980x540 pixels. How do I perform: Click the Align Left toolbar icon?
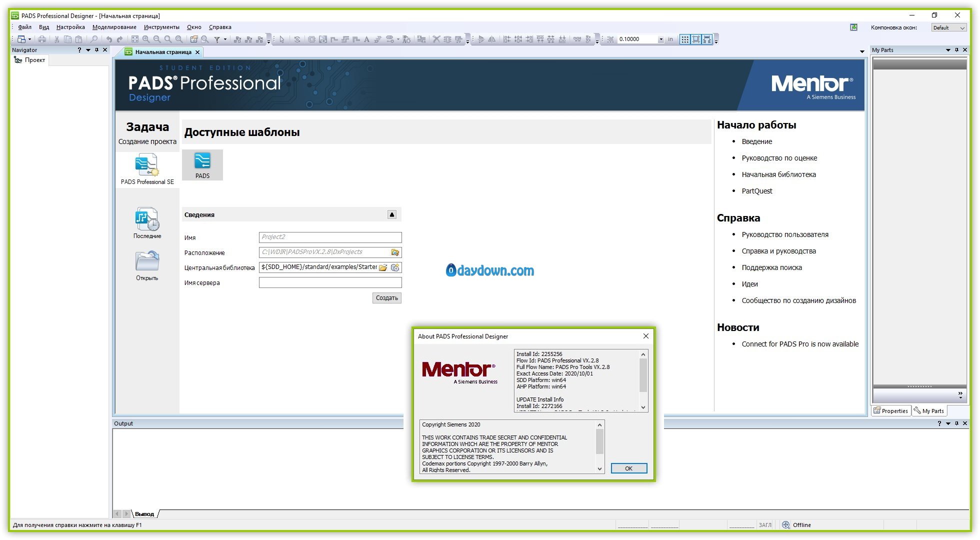pos(507,39)
